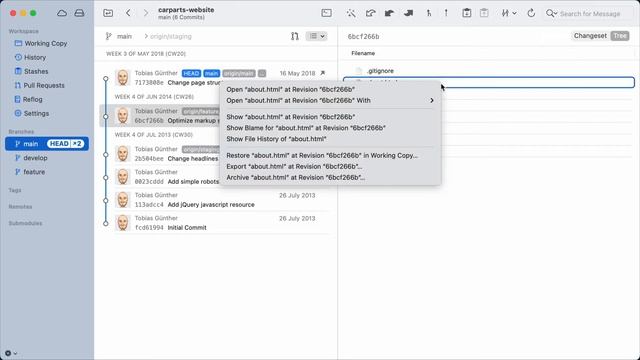Open the Git-Flow dropdown in toolbar
The width and height of the screenshot is (640, 360).
(x=509, y=13)
